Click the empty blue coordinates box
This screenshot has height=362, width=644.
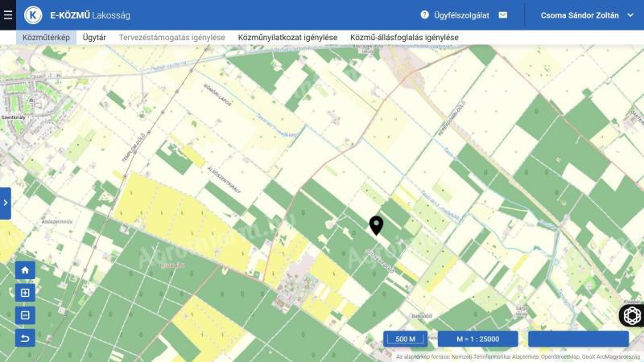click(x=578, y=339)
